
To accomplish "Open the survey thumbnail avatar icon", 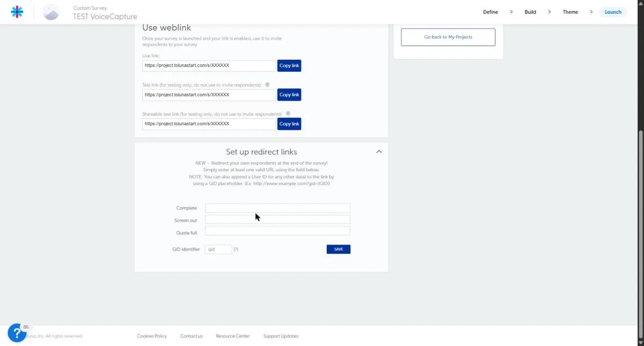I will [x=51, y=12].
